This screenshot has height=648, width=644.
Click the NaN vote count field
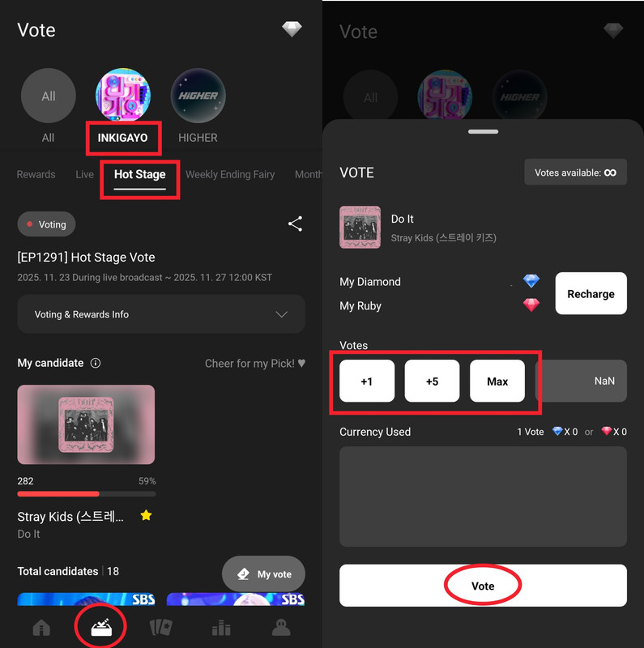(582, 381)
